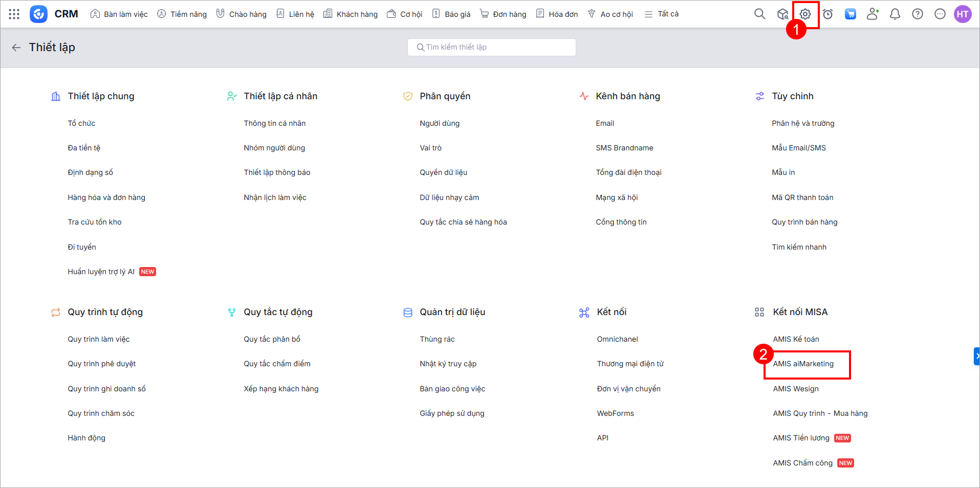Click the alarm clock reminder icon
The height and width of the screenshot is (488, 980).
(827, 14)
